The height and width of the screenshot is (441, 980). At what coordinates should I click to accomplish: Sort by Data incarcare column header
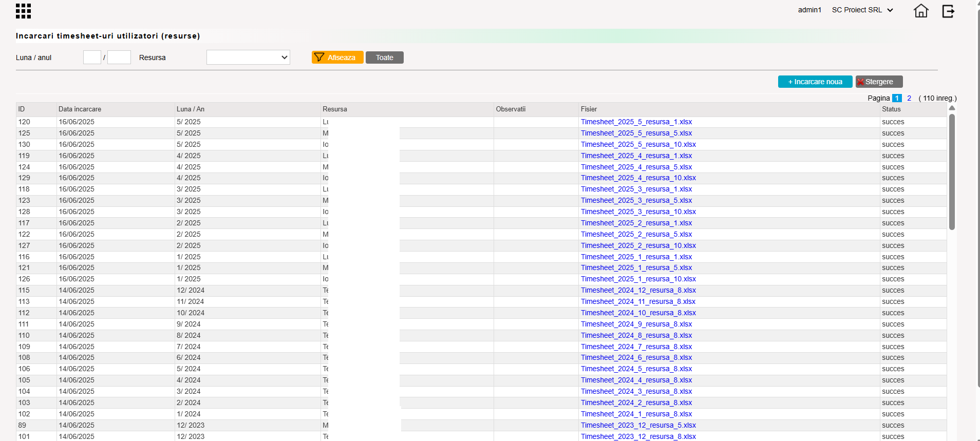[x=80, y=109]
